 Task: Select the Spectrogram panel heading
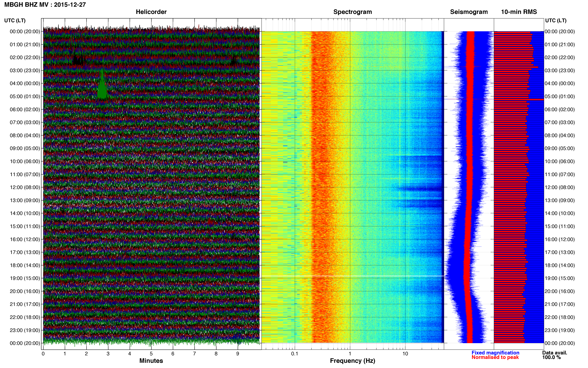click(352, 12)
